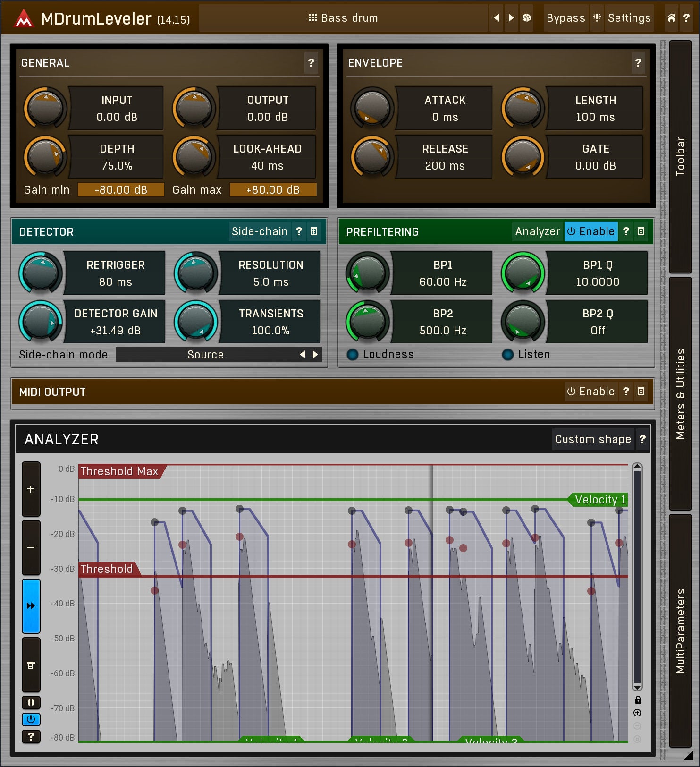
Task: Click the Gain min value field
Action: click(x=121, y=190)
